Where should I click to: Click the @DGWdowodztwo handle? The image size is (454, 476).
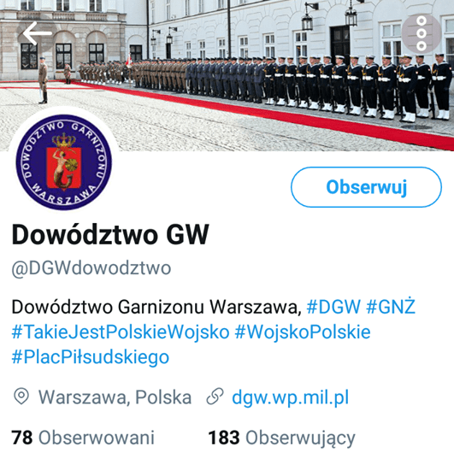[x=91, y=268]
